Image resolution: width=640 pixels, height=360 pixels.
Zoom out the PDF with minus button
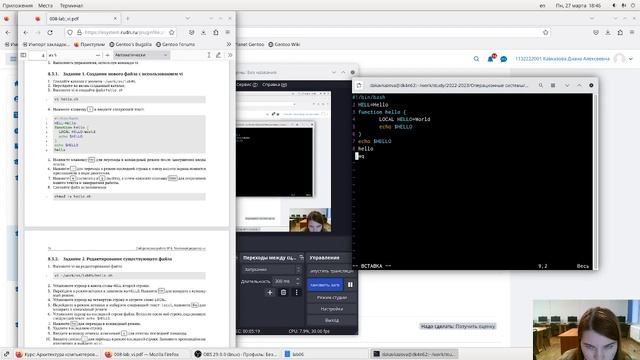pyautogui.click(x=98, y=55)
